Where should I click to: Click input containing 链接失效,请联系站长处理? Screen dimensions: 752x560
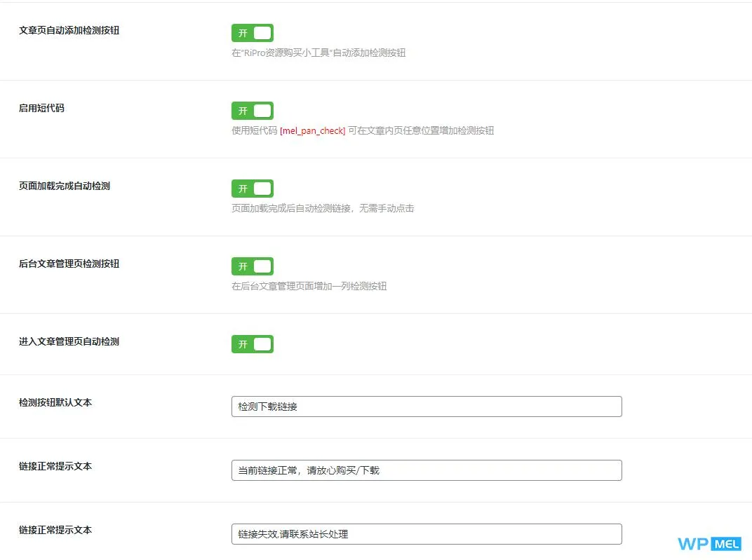point(427,534)
